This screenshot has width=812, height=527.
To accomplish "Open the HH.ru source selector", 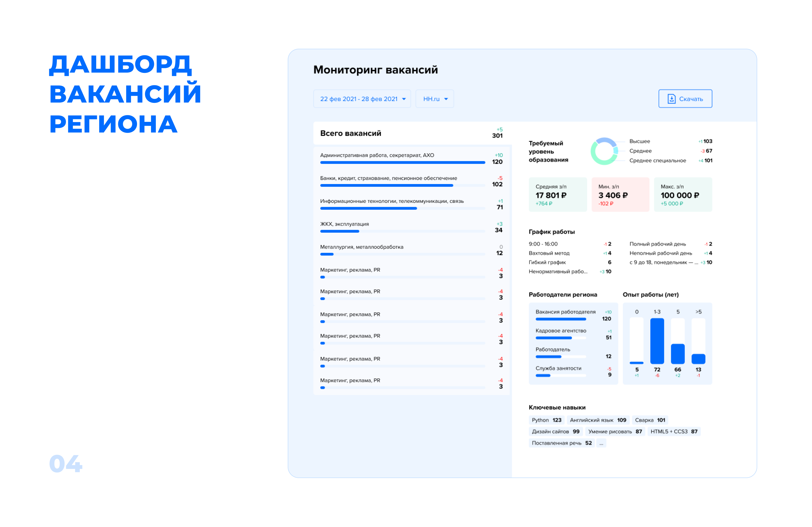I will 434,99.
